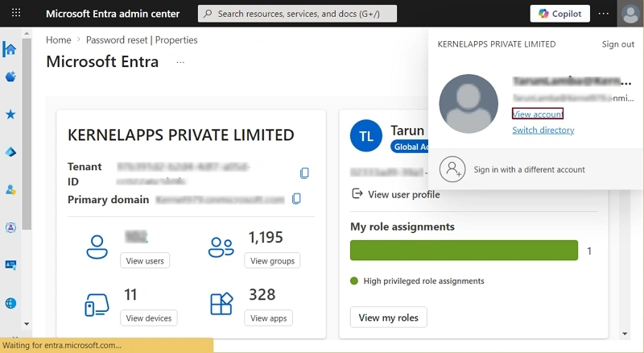Copy the Primary domain value
The image size is (644, 353).
pyautogui.click(x=296, y=199)
